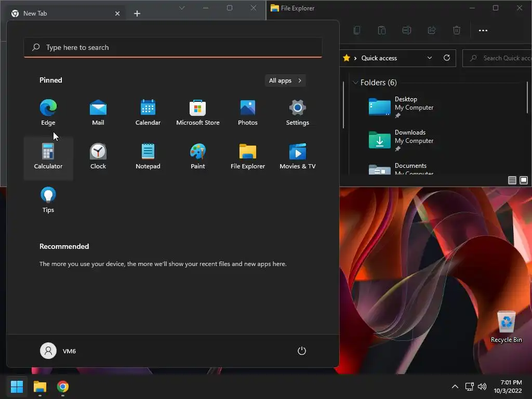Open the VM6 user account menu

click(x=58, y=351)
